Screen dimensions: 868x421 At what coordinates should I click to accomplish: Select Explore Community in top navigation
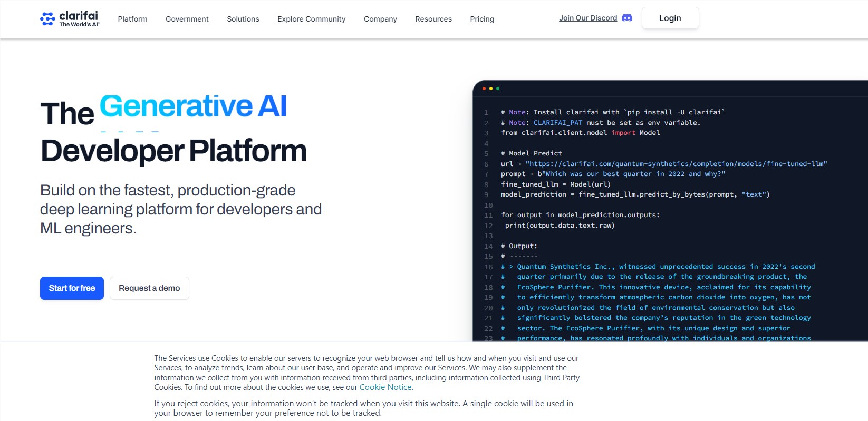coord(311,19)
